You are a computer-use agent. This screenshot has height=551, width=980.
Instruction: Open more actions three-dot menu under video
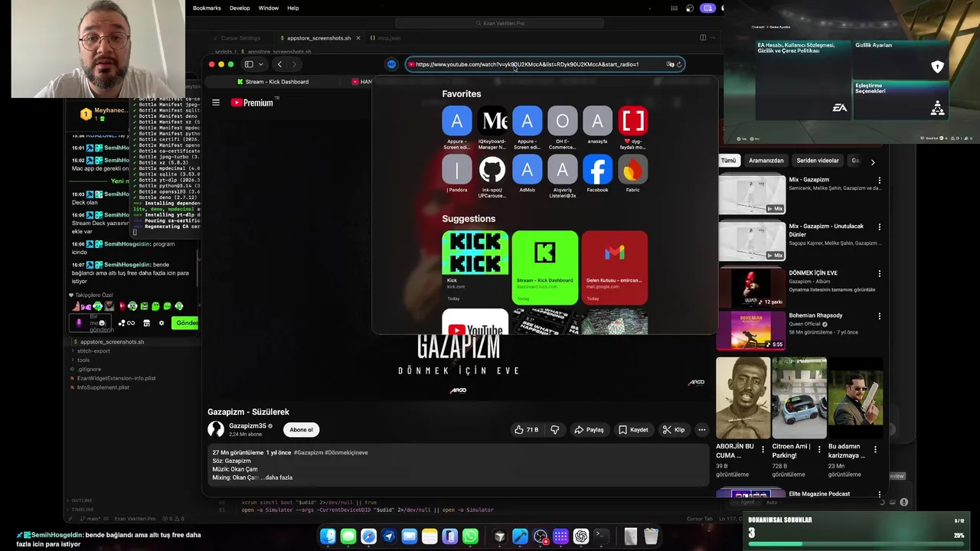(701, 429)
